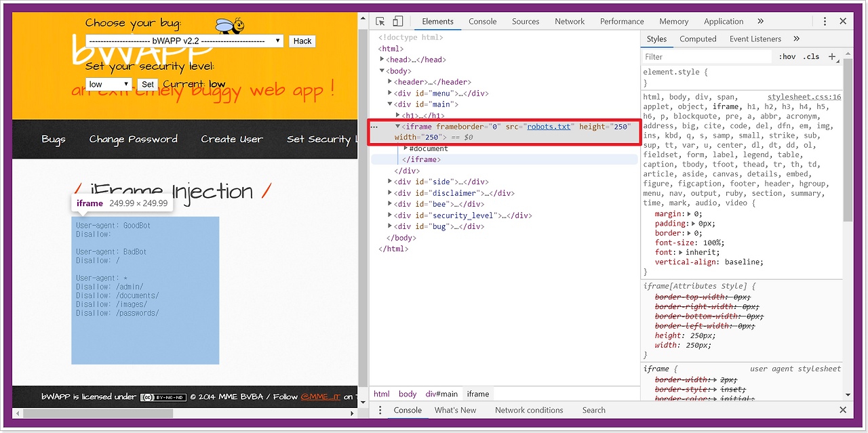
Task: Open the console drawer menu dots
Action: 380,411
